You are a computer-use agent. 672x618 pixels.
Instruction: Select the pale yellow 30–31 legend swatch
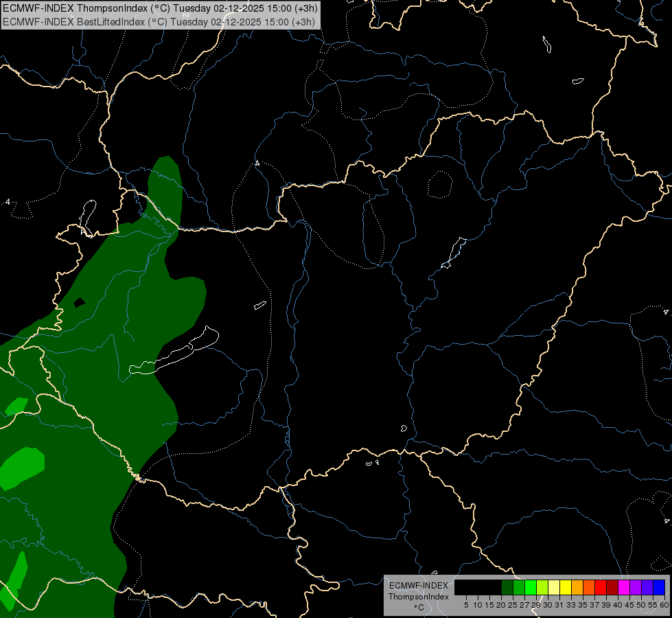[554, 588]
